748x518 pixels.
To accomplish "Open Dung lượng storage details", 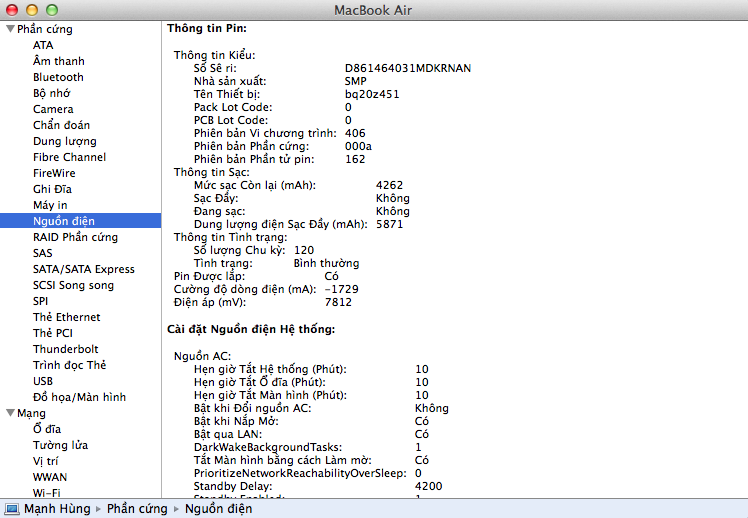I will point(64,141).
